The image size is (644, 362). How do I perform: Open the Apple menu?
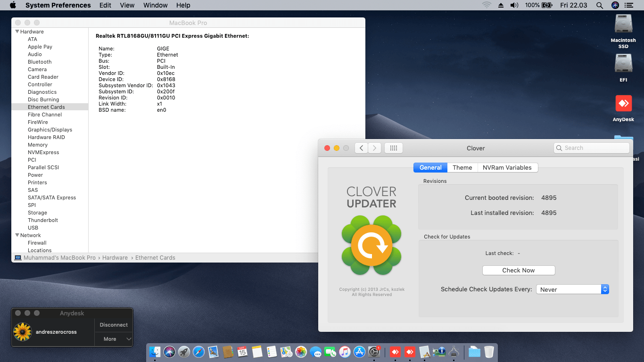(13, 5)
